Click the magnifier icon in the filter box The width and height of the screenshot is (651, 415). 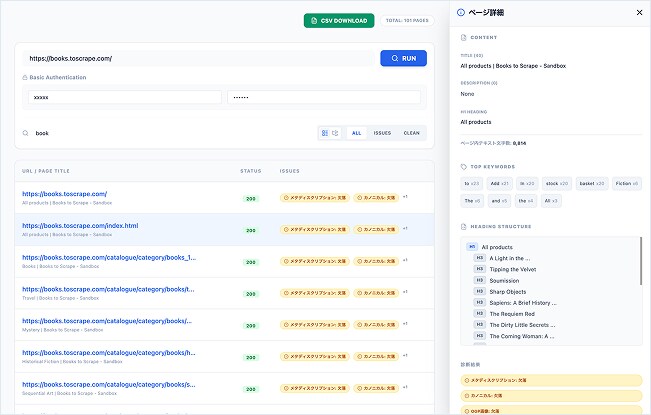(25, 133)
